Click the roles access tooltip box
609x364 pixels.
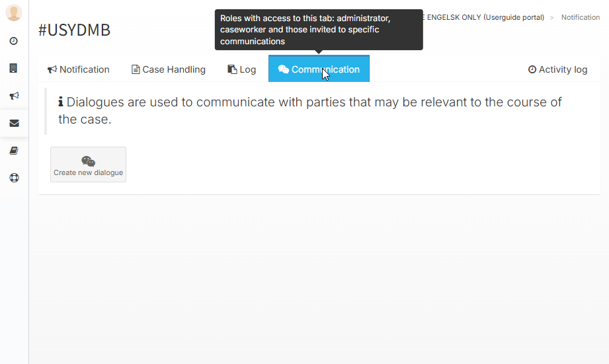point(318,30)
